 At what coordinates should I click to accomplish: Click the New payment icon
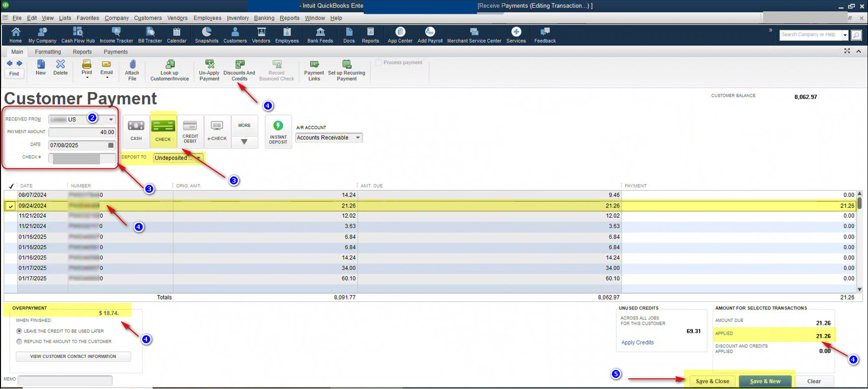coord(41,67)
